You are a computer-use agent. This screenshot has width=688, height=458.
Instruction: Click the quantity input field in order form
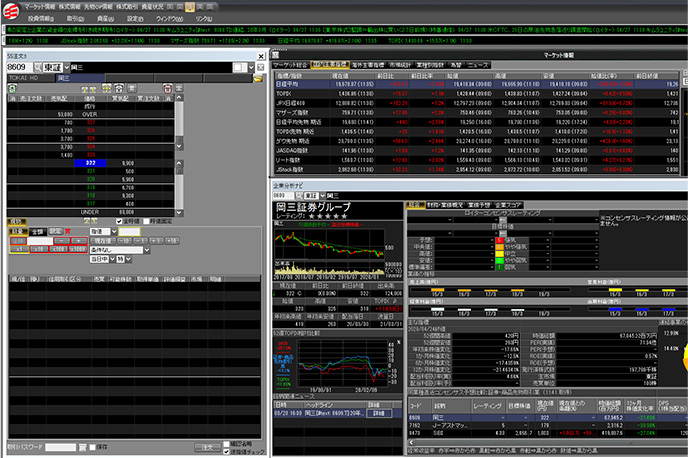click(x=40, y=241)
